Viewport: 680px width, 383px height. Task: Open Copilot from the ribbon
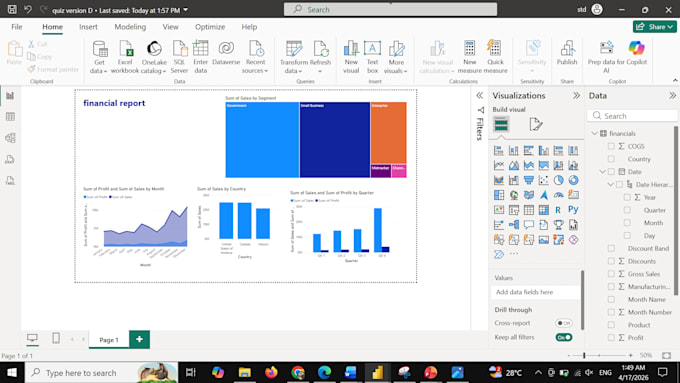pos(637,53)
